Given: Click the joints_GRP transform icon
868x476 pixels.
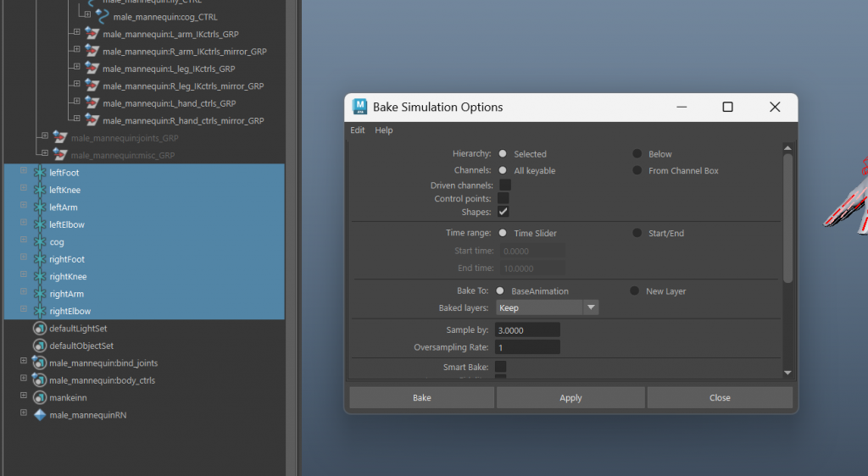Looking at the screenshot, I should point(60,138).
